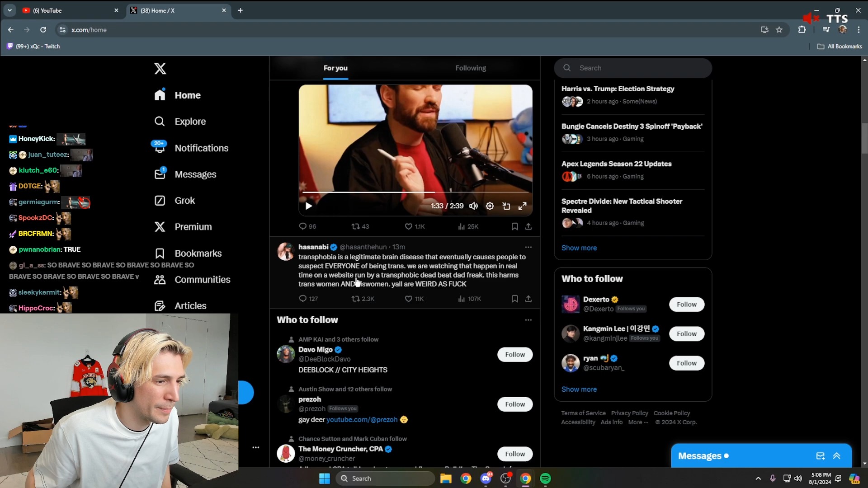This screenshot has width=868, height=488.
Task: Open Terms of Service link
Action: click(x=583, y=413)
